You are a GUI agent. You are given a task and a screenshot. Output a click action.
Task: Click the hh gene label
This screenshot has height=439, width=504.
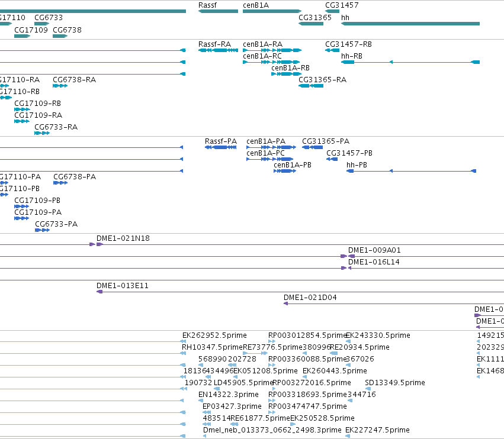click(x=345, y=17)
